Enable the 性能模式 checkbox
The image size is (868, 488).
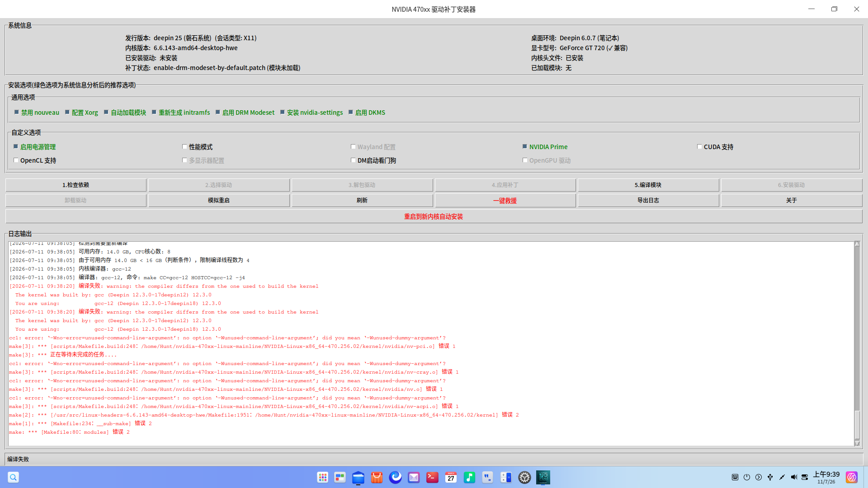(184, 146)
